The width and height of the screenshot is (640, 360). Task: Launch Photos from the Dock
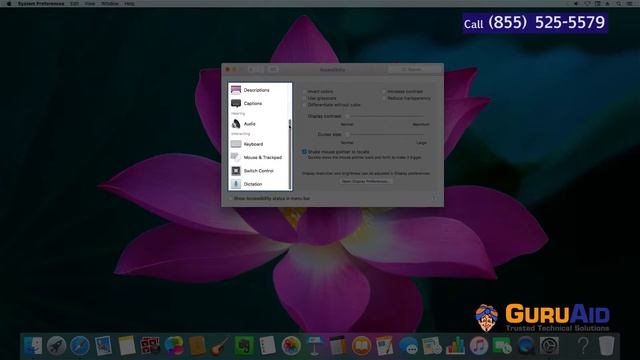[x=291, y=345]
